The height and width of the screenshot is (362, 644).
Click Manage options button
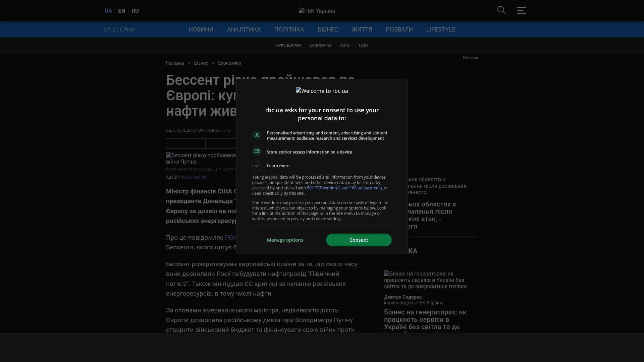click(285, 240)
